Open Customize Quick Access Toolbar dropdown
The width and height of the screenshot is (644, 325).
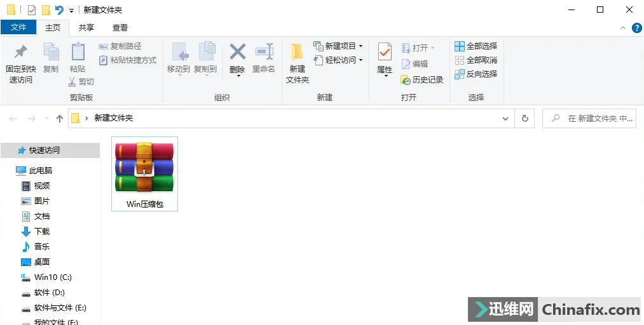[71, 11]
